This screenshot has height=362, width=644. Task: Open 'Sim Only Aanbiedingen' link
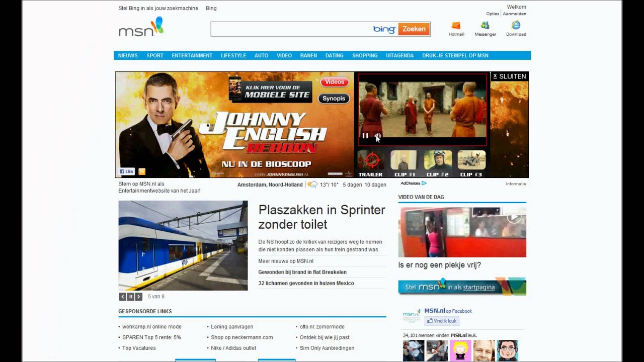327,348
